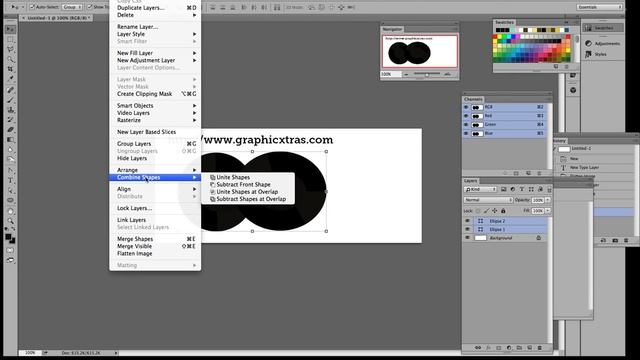Choose Subtract Front Shape
Screen dimensions: 640x360
[248, 184]
